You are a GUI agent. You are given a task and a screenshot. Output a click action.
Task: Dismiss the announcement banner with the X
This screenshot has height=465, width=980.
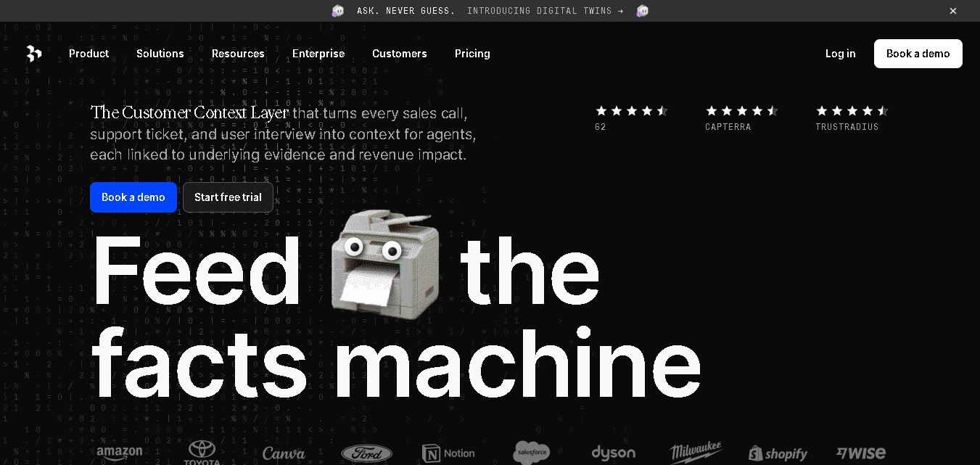(x=953, y=11)
